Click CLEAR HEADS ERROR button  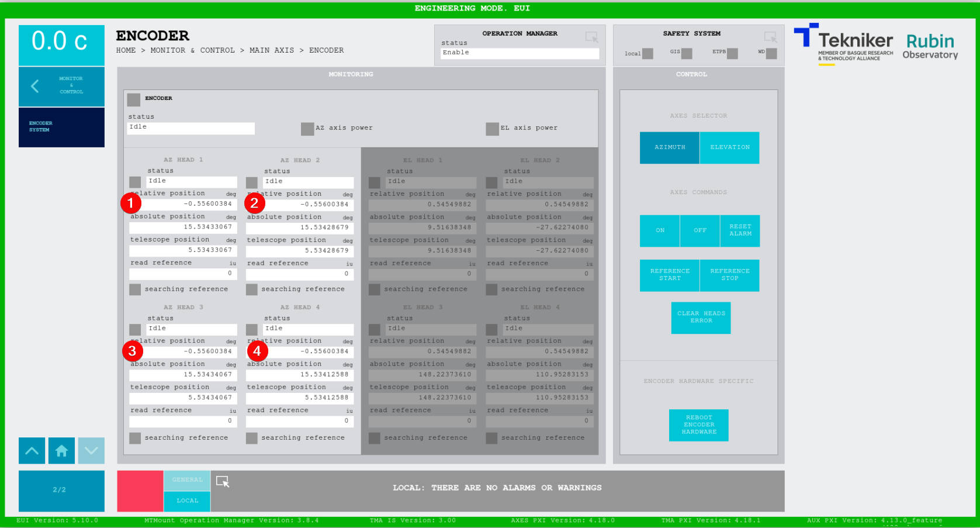point(701,318)
